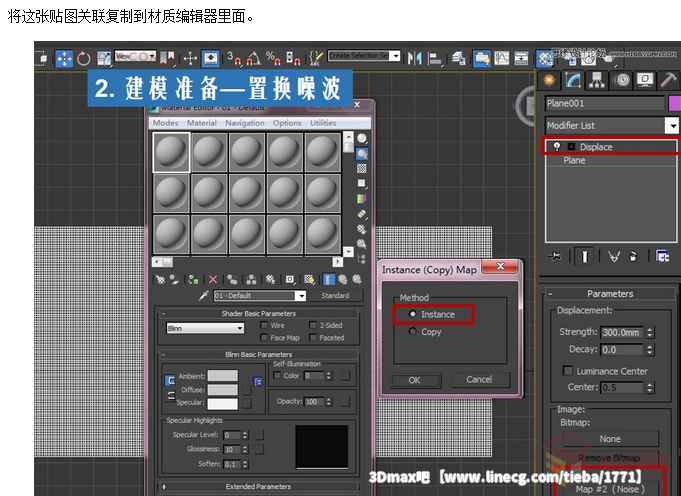
Task: Toggle the Displace modifier lightbulb
Action: coord(557,147)
